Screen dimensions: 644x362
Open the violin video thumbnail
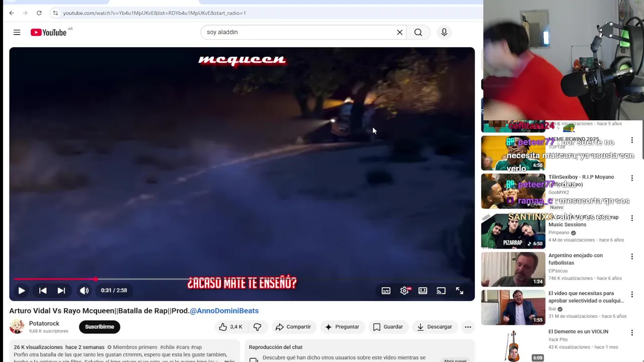[x=513, y=345]
